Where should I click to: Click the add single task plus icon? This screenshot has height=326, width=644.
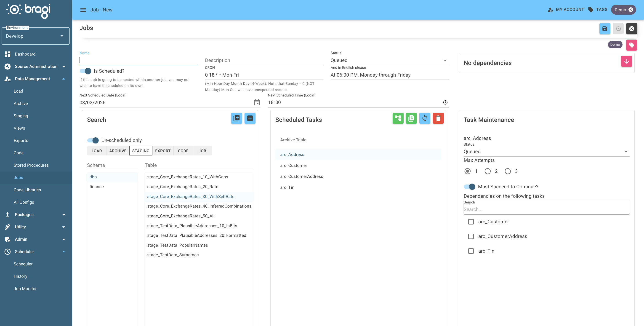pyautogui.click(x=250, y=118)
